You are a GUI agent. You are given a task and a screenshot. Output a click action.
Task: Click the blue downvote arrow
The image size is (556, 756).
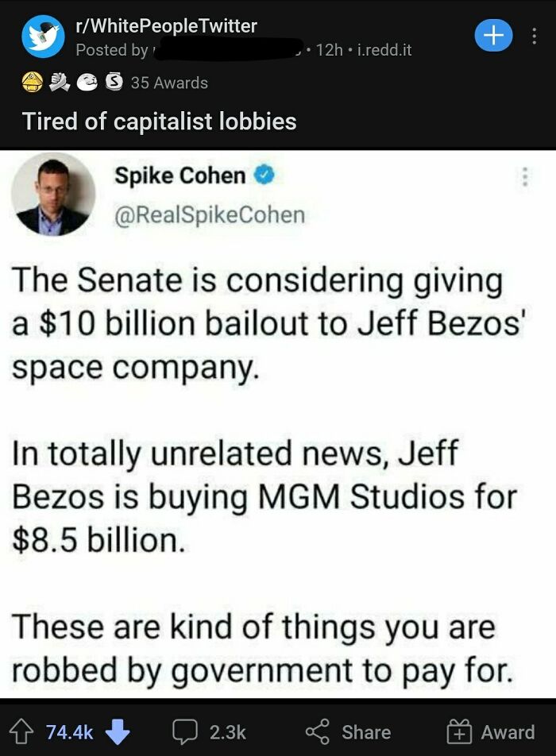(119, 733)
